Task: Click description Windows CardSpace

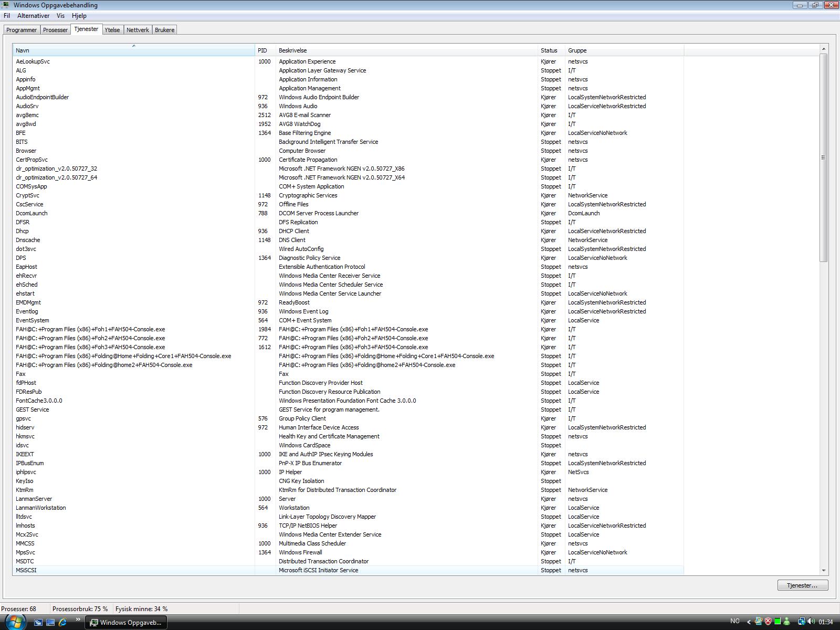Action: pos(304,445)
